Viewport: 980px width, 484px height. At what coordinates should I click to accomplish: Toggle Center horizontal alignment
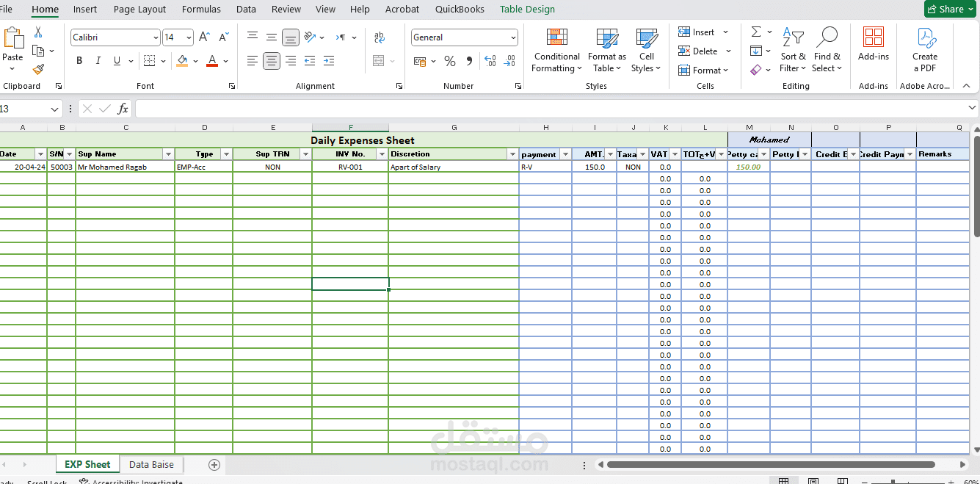[x=272, y=61]
